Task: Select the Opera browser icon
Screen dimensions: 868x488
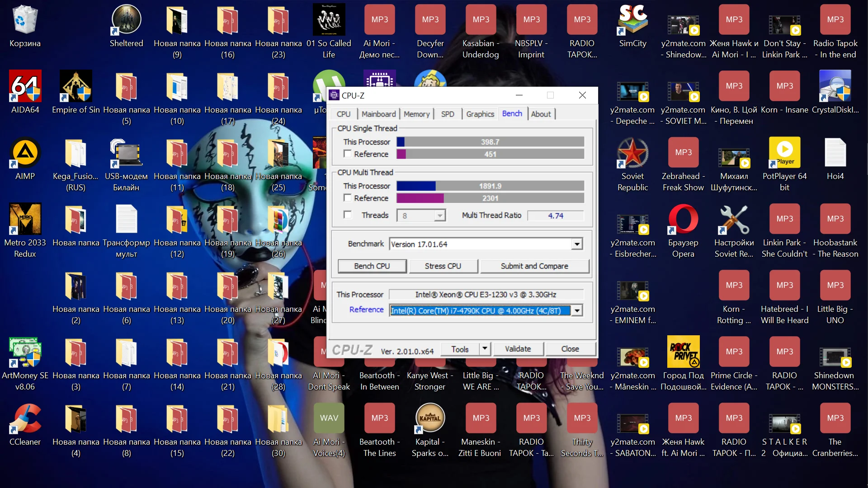Action: tap(683, 219)
